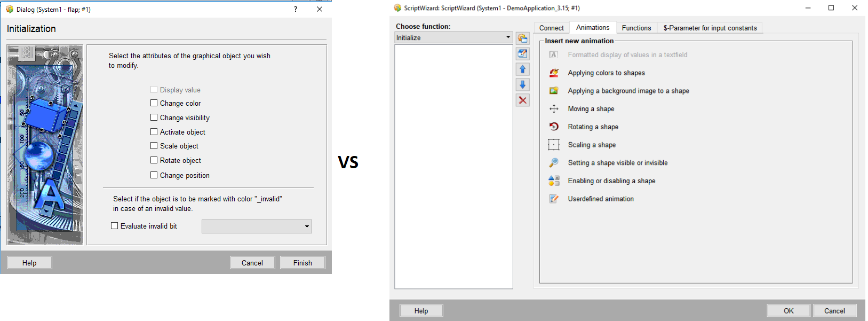This screenshot has height=321, width=868.
Task: Click the magnifier visible/invisible icon
Action: point(554,163)
